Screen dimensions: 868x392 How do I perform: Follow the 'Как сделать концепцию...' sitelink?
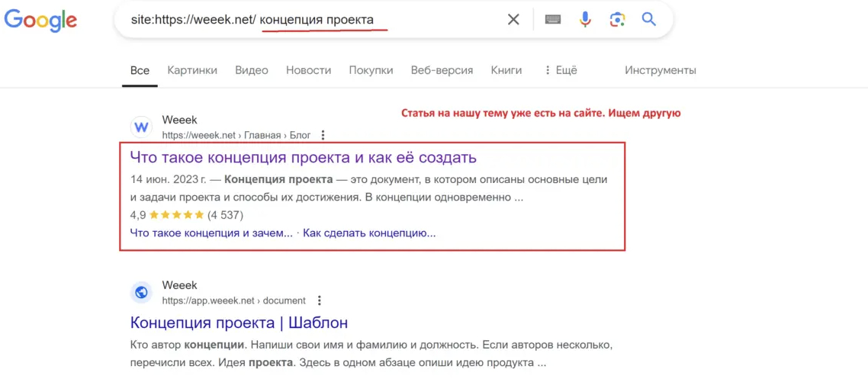(369, 233)
